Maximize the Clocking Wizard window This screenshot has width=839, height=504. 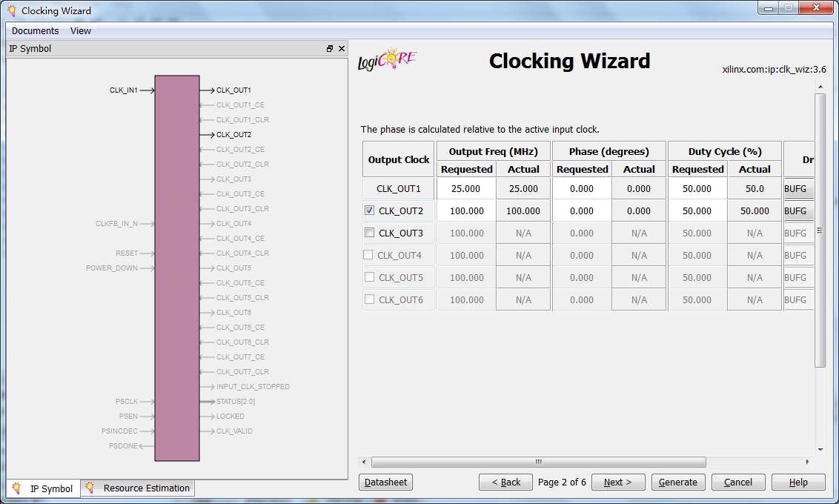(789, 8)
